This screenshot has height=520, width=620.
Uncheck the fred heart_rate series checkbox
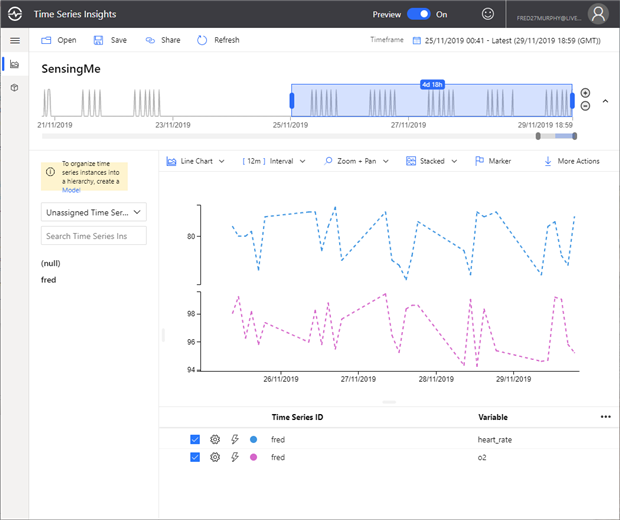[x=195, y=439]
